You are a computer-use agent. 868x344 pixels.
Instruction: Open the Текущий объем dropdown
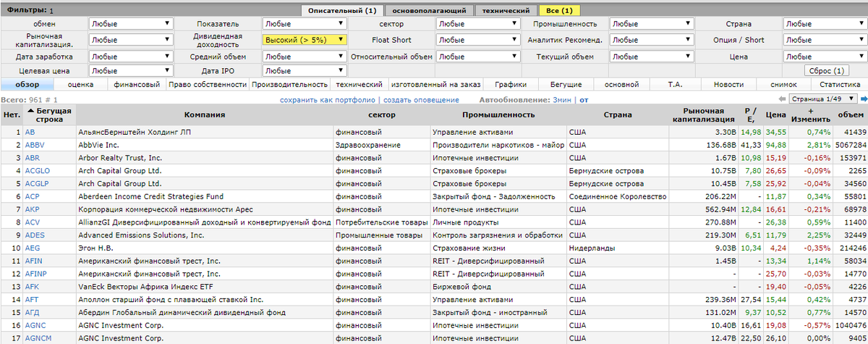point(652,56)
